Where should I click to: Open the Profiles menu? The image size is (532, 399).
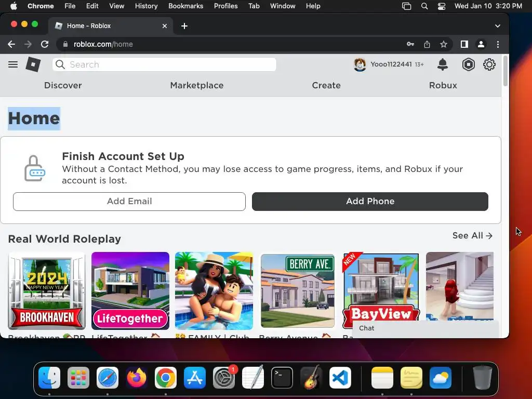pyautogui.click(x=225, y=6)
